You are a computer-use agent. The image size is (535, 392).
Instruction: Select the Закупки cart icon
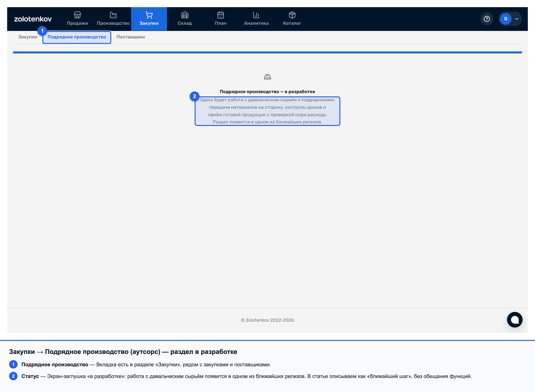[149, 15]
